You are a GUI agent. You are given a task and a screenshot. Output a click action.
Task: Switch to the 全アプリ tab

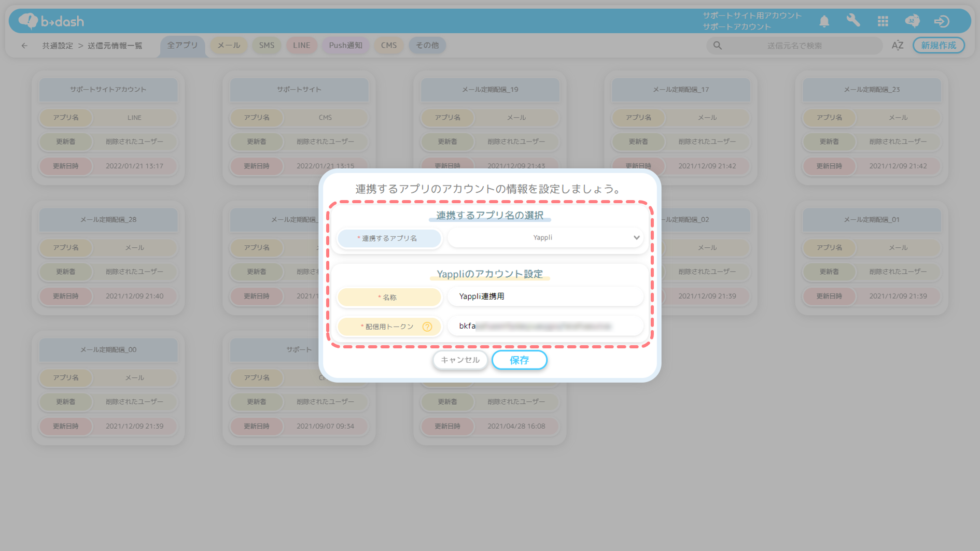(183, 45)
